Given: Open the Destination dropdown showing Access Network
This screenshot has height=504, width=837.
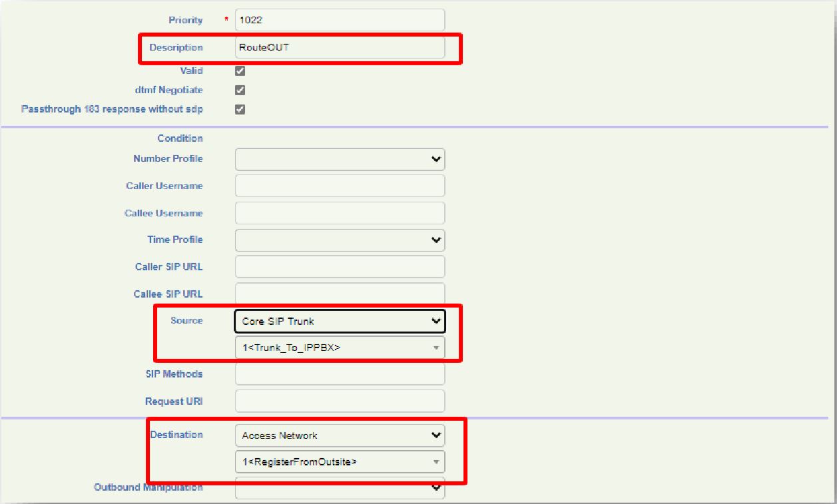Looking at the screenshot, I should pos(340,435).
